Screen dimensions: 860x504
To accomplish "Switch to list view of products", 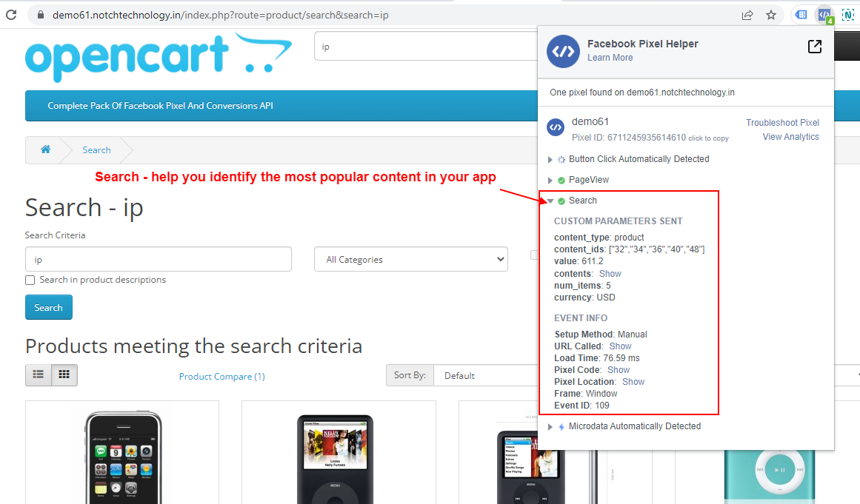I will point(39,374).
